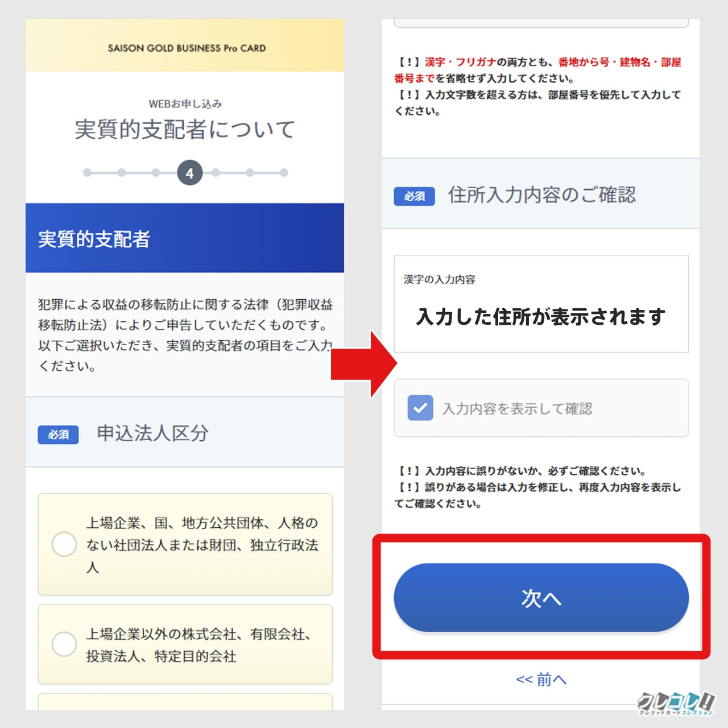Viewport: 728px width, 728px height.
Task: Select 上場企業以外の株式会社、有限会社 radio option
Action: (64, 644)
